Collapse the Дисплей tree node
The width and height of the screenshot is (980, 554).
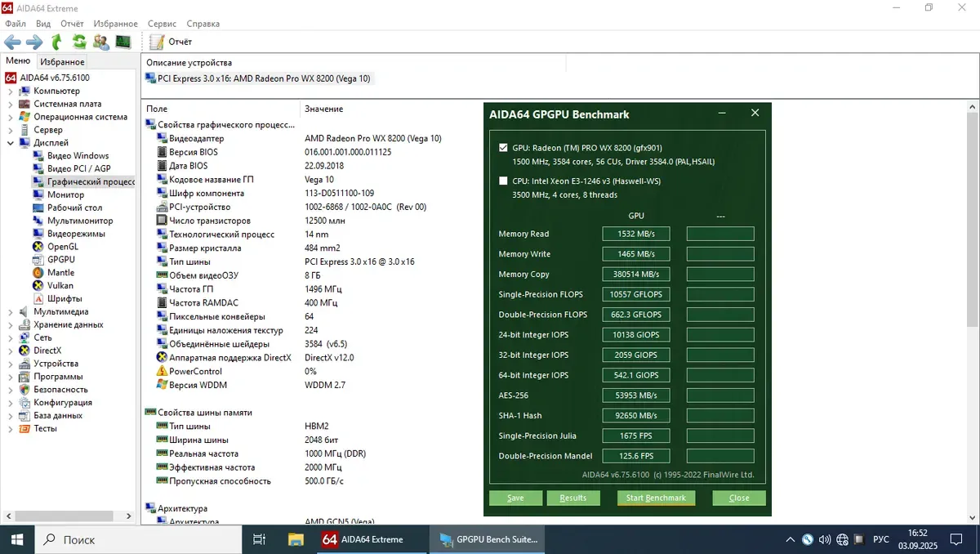(11, 143)
